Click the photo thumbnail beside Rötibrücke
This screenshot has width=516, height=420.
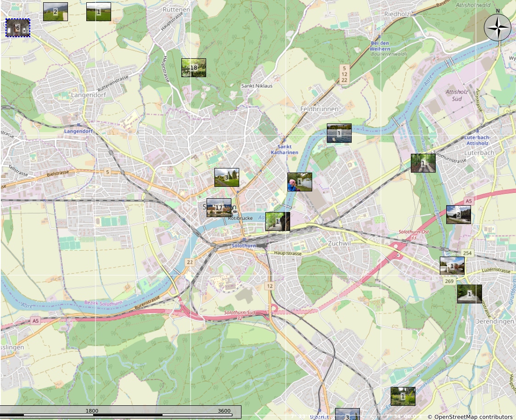[277, 221]
